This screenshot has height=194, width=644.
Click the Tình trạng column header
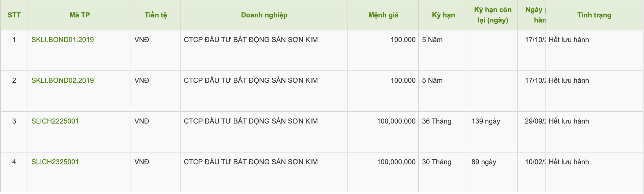click(x=594, y=15)
